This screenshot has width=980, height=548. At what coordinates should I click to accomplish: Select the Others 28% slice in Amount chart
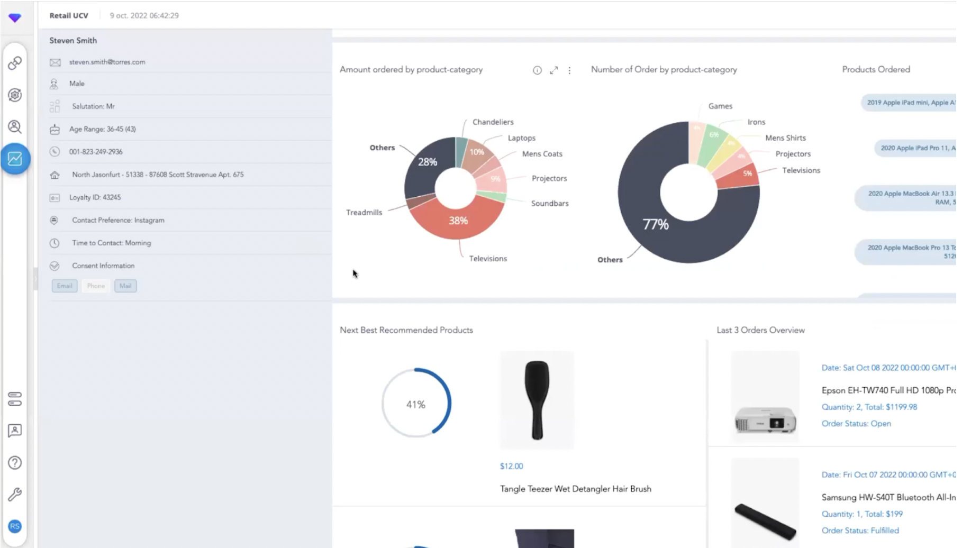click(x=427, y=162)
